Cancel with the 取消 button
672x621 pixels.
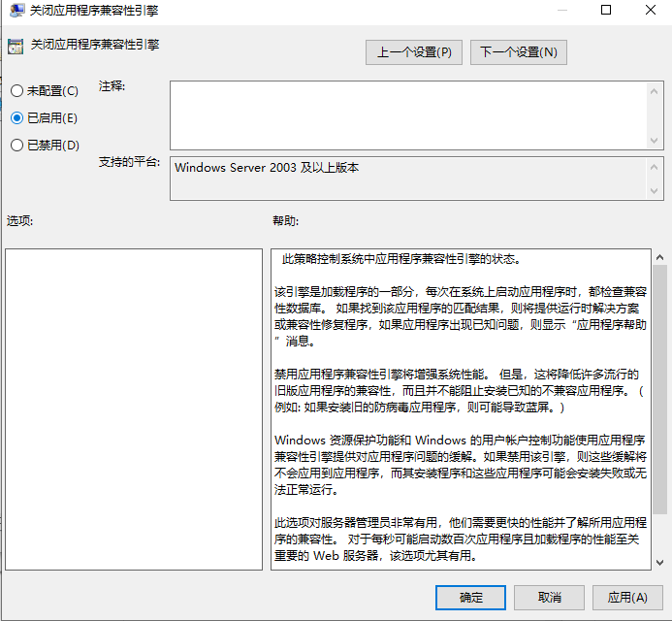coord(549,598)
